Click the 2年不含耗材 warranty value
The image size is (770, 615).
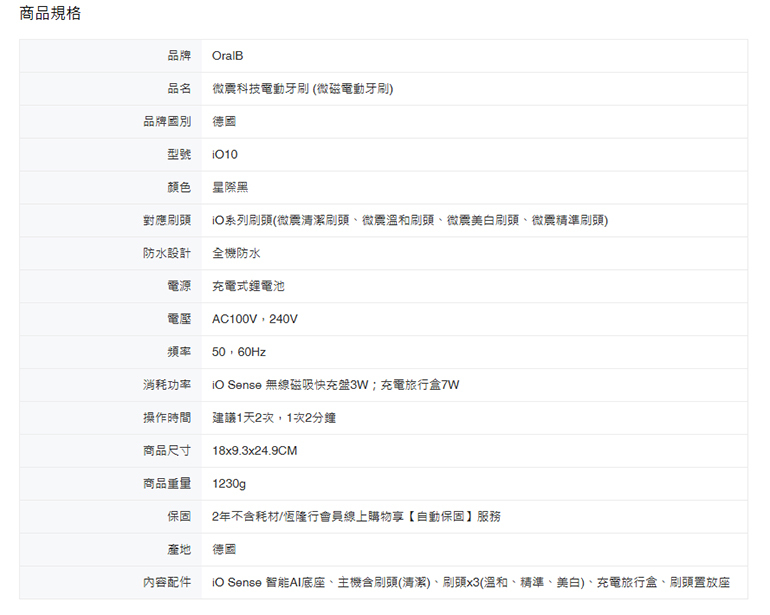(x=356, y=517)
